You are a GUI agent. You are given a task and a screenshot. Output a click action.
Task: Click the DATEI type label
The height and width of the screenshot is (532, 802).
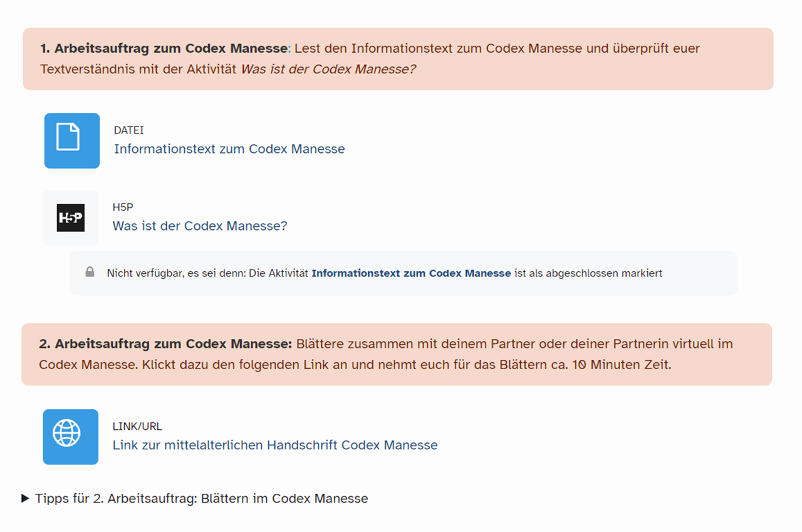click(x=128, y=130)
